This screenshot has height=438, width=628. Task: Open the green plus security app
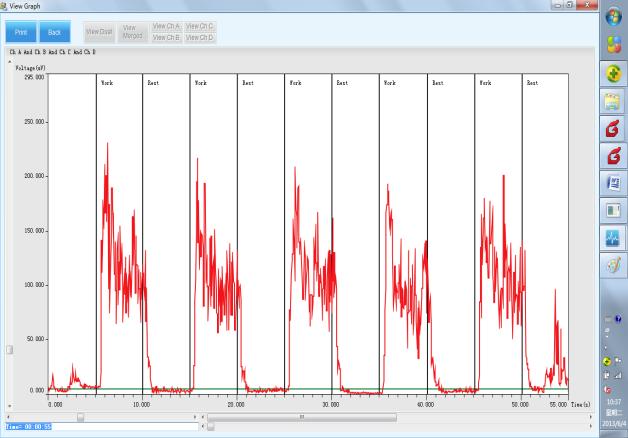[x=614, y=73]
